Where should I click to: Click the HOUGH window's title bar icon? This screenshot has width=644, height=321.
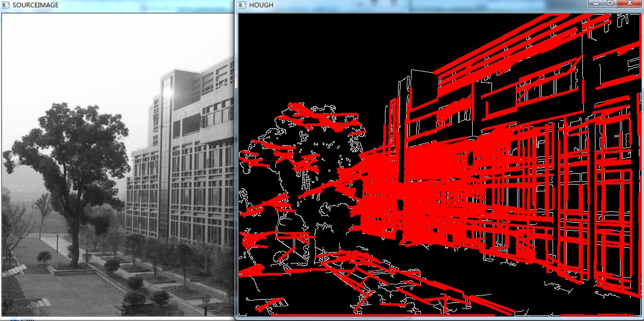point(242,5)
